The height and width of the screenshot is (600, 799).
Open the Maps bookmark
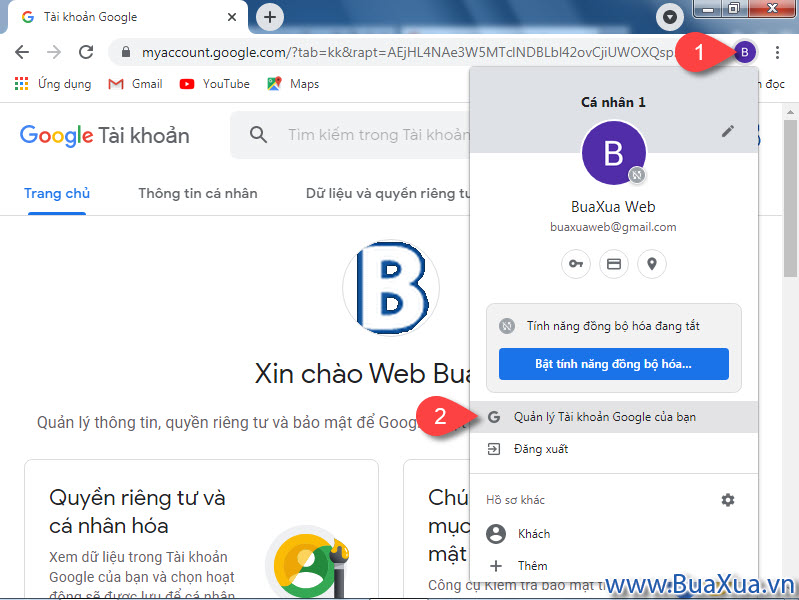click(293, 84)
